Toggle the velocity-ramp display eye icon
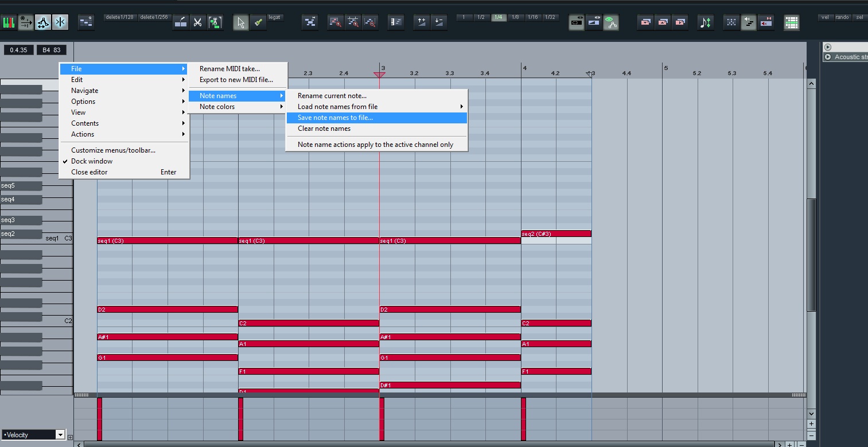The height and width of the screenshot is (447, 868). [x=594, y=22]
